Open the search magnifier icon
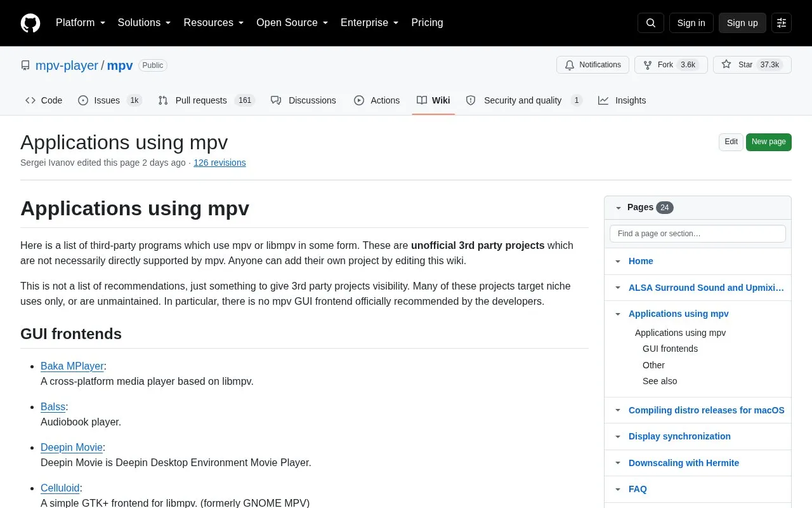The width and height of the screenshot is (812, 508). tap(651, 23)
